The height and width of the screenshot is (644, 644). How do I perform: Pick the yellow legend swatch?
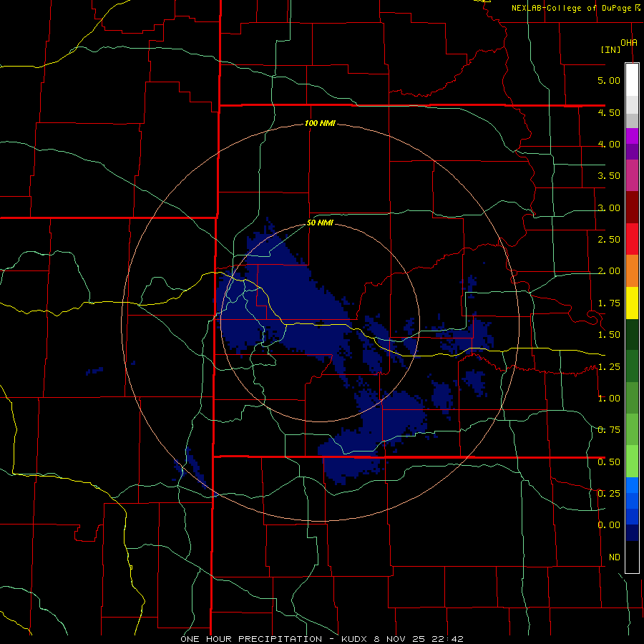point(632,303)
